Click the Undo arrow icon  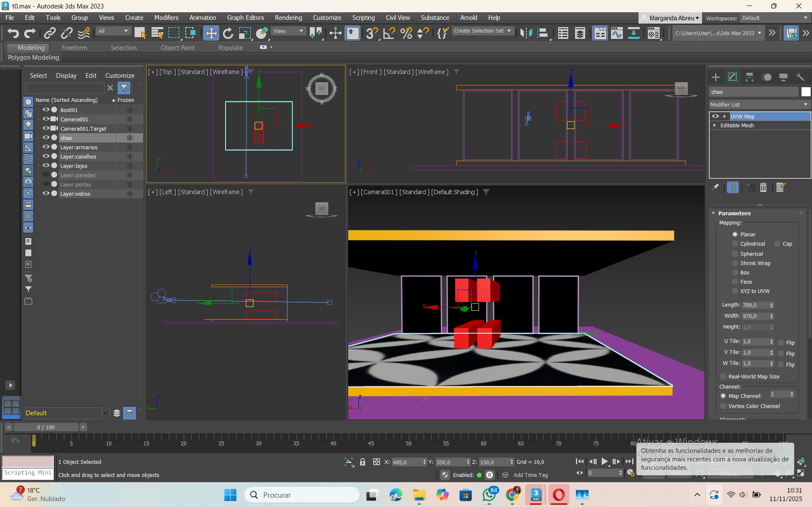click(13, 33)
